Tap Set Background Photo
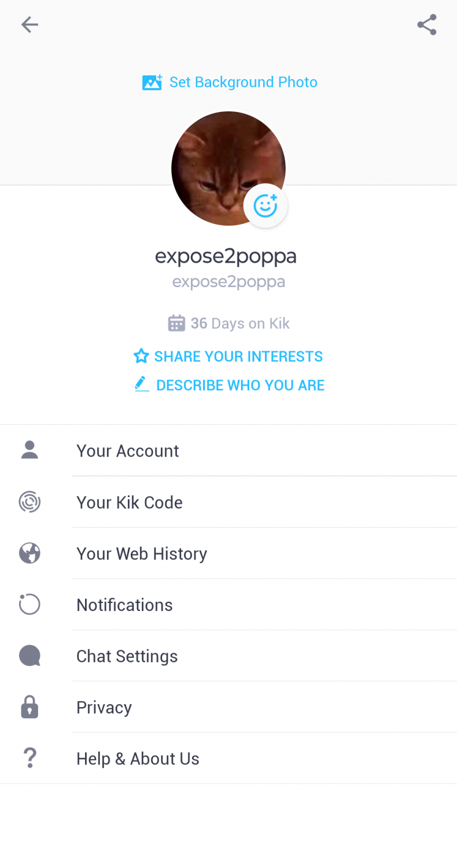This screenshot has height=868, width=457. coord(230,82)
